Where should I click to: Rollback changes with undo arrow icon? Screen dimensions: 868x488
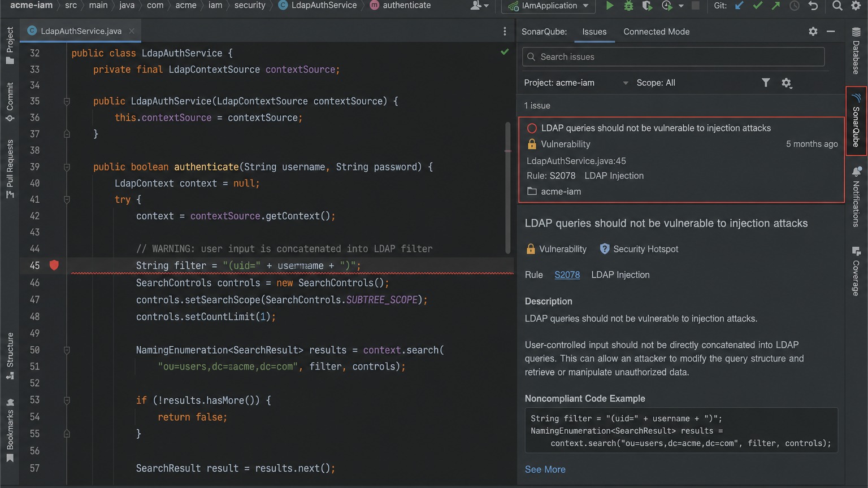click(813, 6)
